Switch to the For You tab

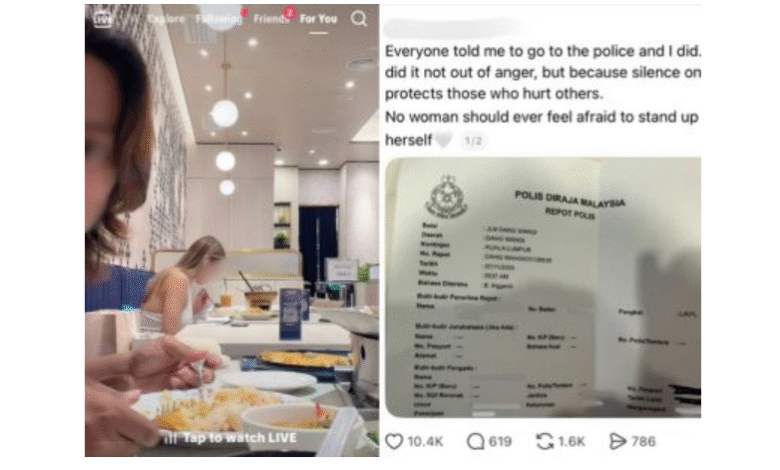pos(318,19)
